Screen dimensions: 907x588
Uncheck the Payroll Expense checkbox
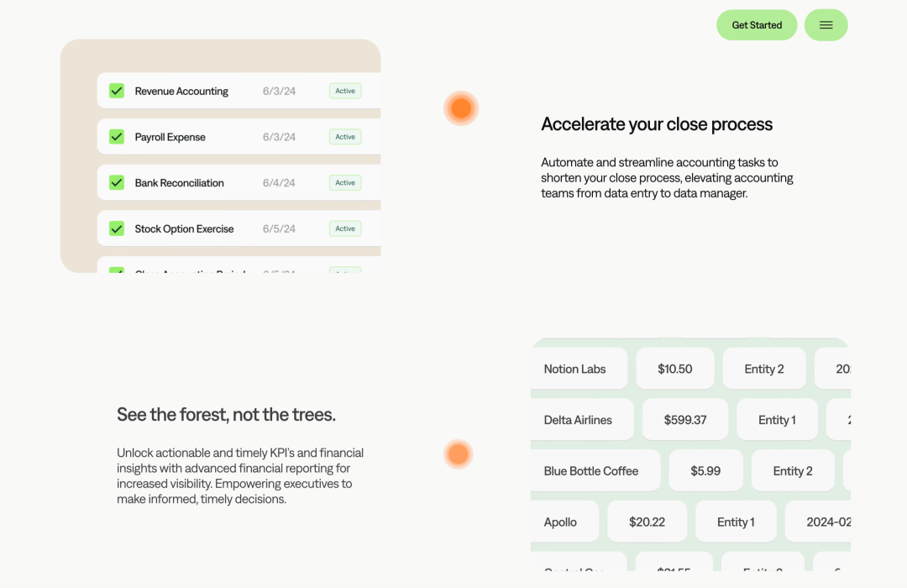click(117, 137)
